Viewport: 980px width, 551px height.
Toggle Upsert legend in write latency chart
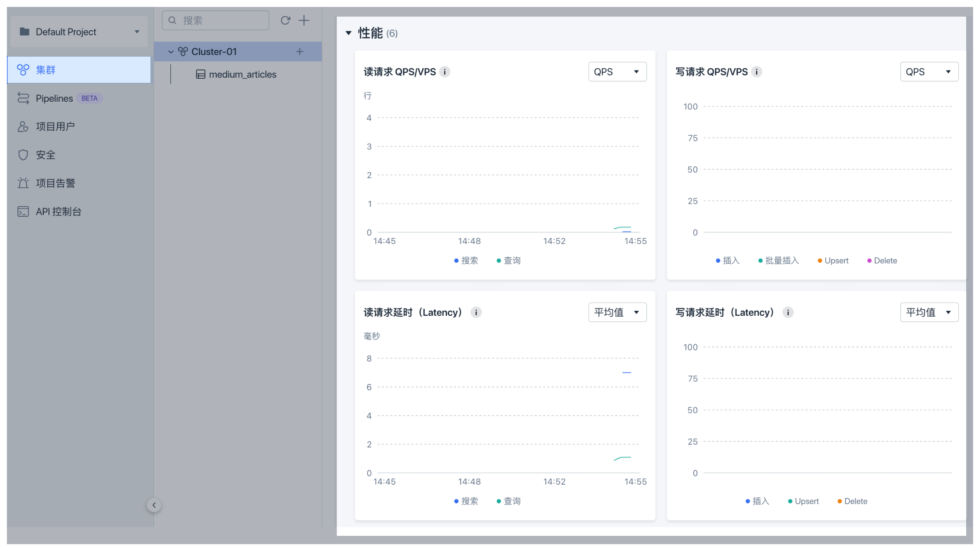pos(803,501)
